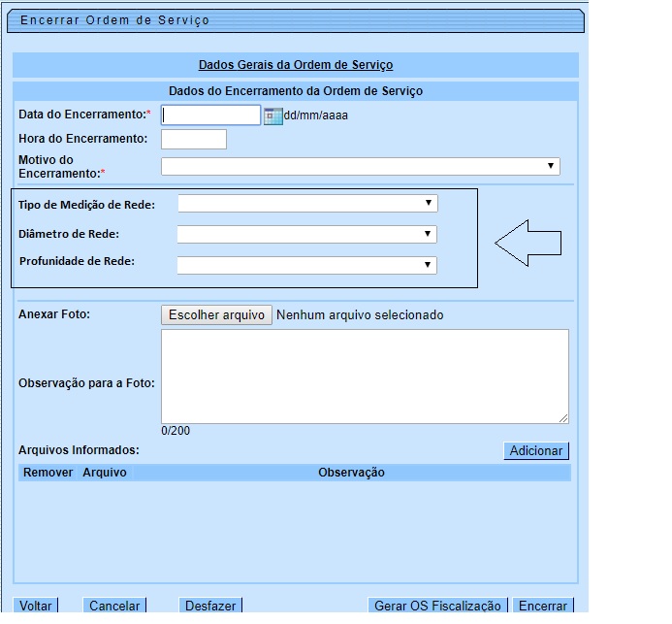Screen dimensions: 672x624
Task: Click the Encerrar Ordem de Serviço title tab
Action: coord(114,20)
